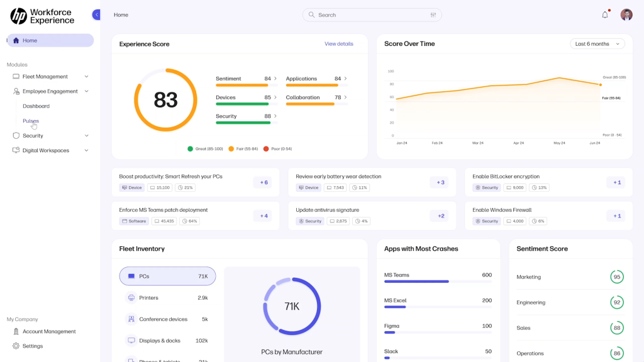Open Collaboration score details chevron
This screenshot has height=362, width=644.
pyautogui.click(x=345, y=97)
